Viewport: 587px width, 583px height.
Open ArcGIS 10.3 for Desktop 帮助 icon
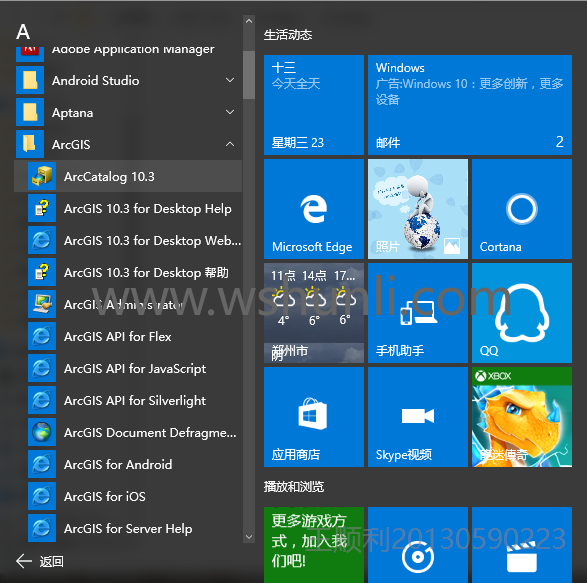42,272
